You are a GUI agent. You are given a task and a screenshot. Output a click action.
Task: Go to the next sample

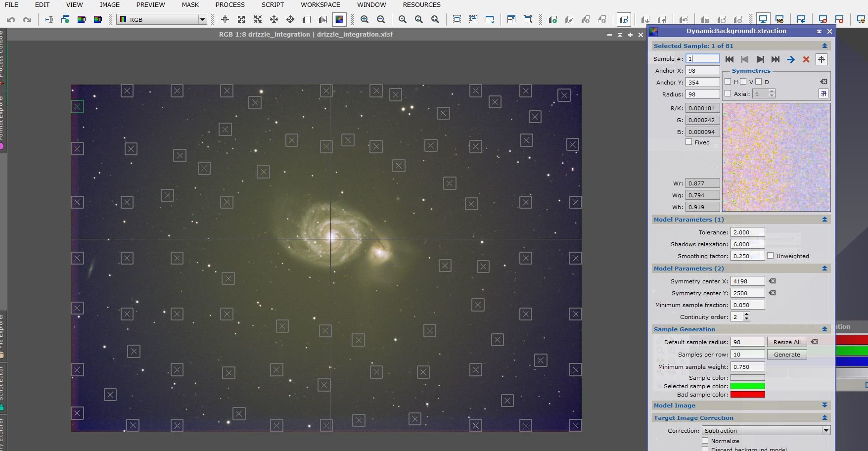[760, 59]
